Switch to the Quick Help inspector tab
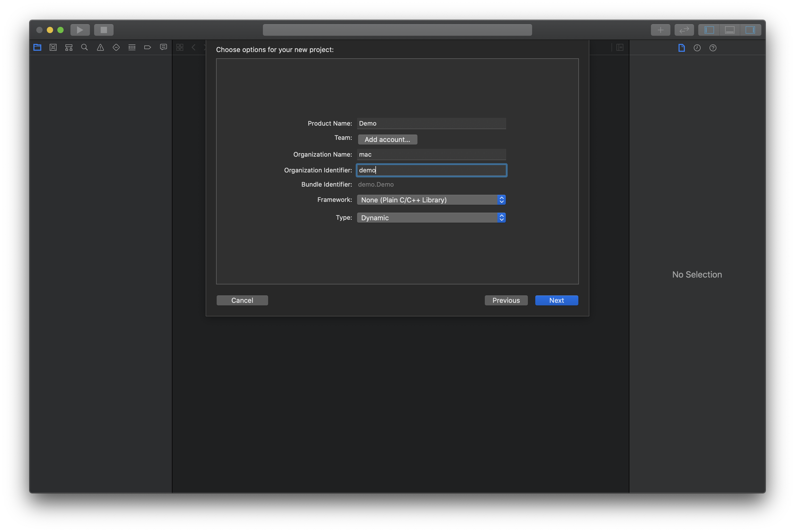Image resolution: width=795 pixels, height=532 pixels. click(713, 48)
